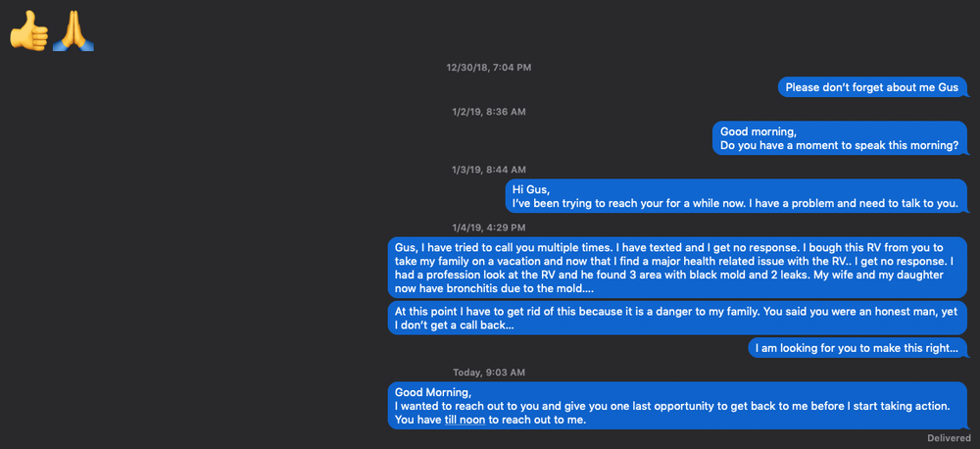Click the Today, 9:03 AM timestamp
This screenshot has height=449, width=980.
click(x=488, y=372)
